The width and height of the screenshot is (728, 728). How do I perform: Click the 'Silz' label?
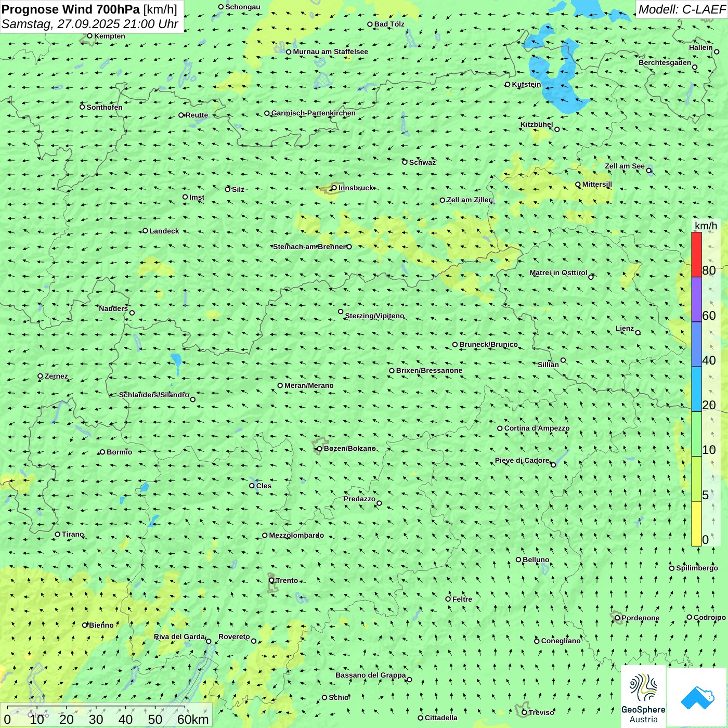pyautogui.click(x=238, y=189)
